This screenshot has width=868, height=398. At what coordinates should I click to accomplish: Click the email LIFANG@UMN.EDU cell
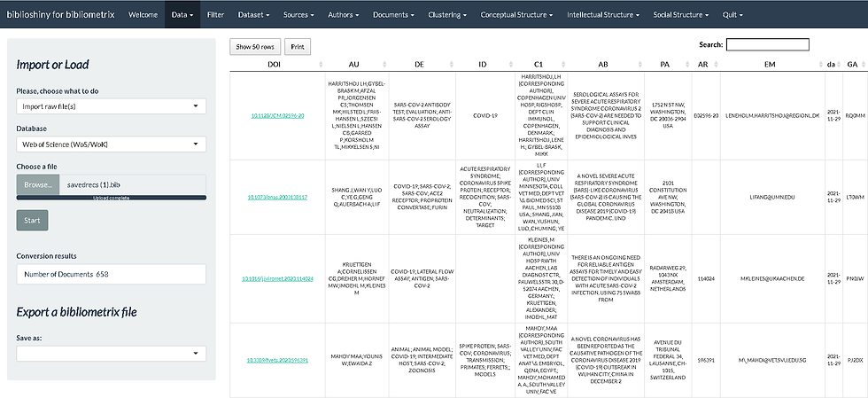pos(772,197)
